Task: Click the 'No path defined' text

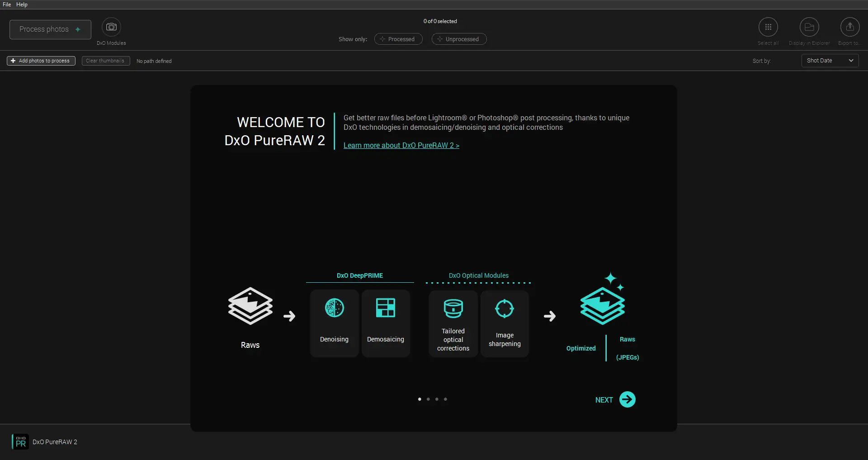Action: click(x=154, y=61)
